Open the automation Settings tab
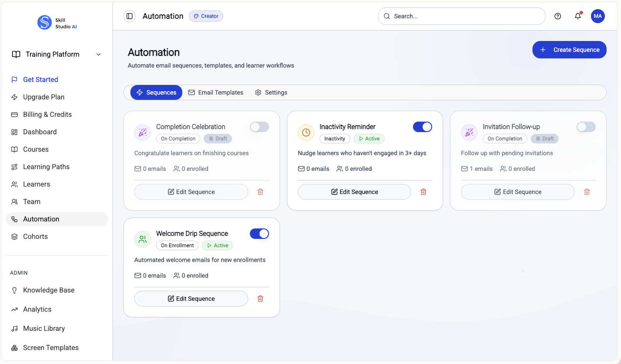 pyautogui.click(x=271, y=92)
